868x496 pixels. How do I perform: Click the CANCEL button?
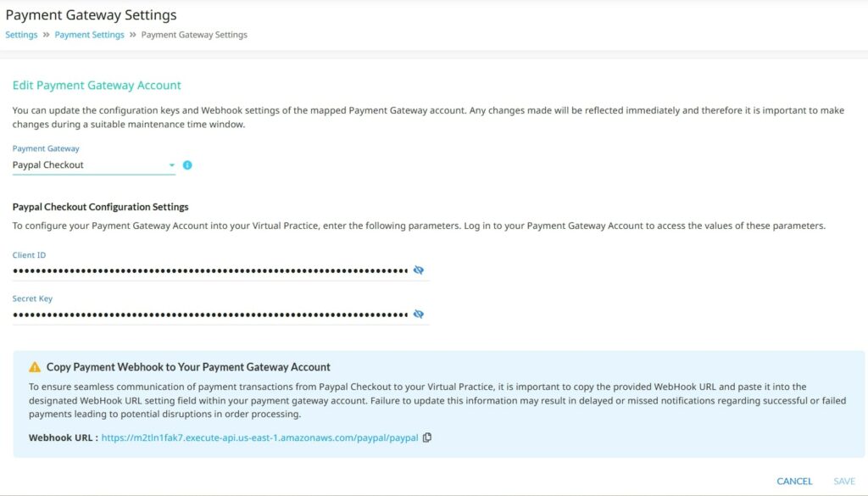794,481
